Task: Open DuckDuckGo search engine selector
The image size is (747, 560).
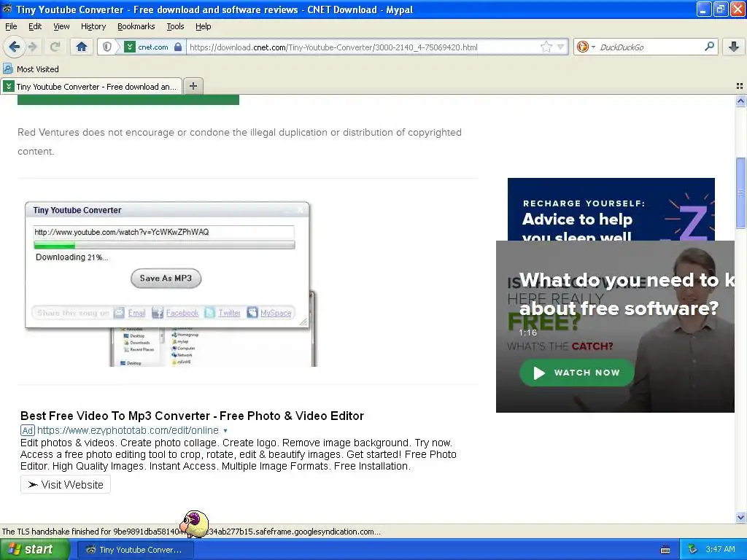Action: click(586, 47)
